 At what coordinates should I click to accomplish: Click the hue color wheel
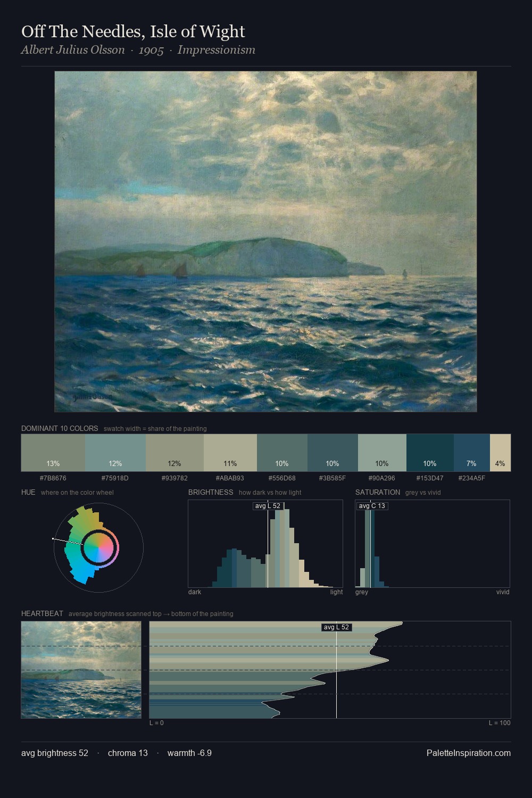98,547
